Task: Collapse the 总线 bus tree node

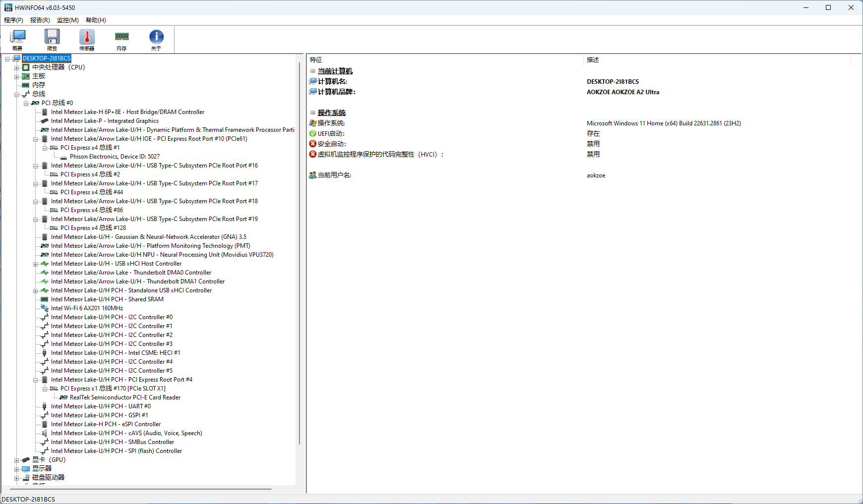Action: tap(17, 95)
